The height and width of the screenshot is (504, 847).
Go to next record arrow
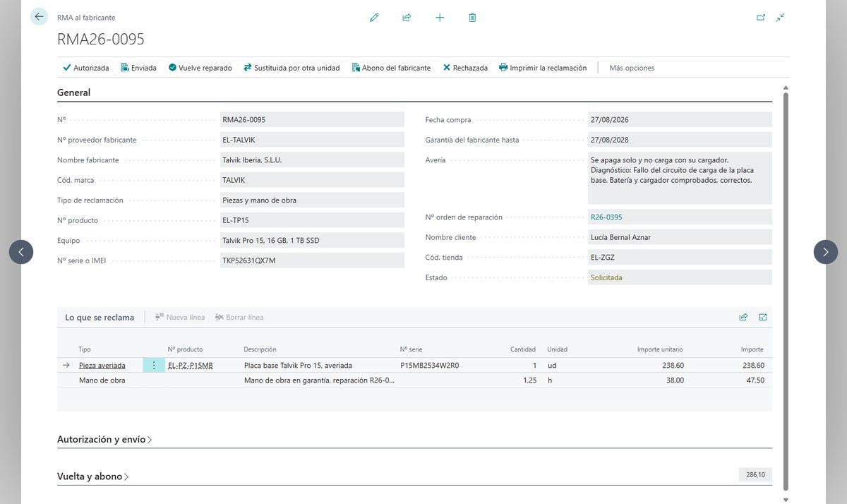coord(826,252)
